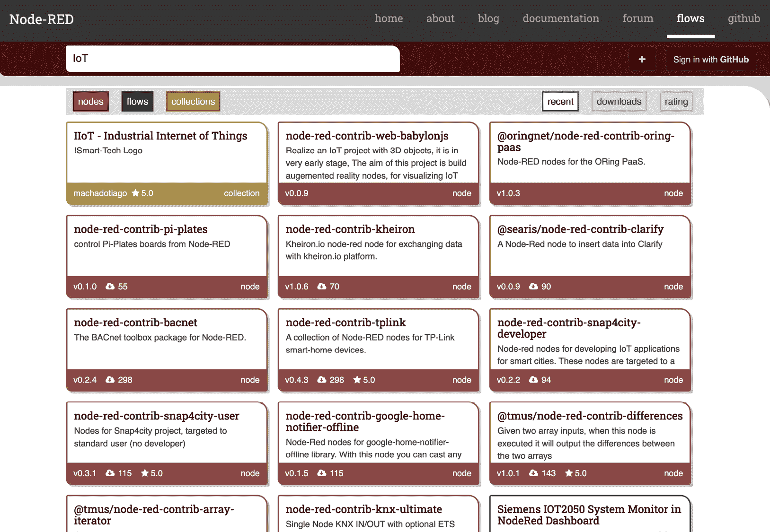Sort results by downloads
The height and width of the screenshot is (532, 770).
619,102
